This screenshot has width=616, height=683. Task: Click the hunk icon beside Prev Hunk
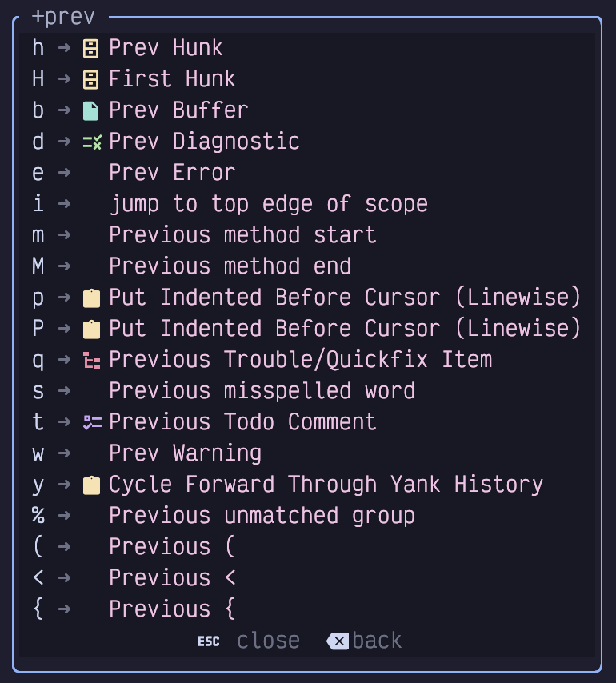pyautogui.click(x=90, y=48)
